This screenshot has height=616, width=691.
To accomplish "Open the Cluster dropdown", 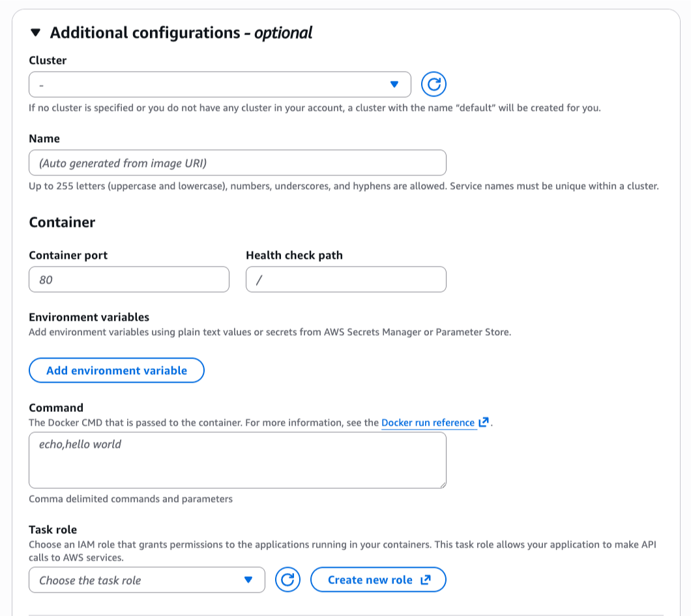I will pyautogui.click(x=209, y=85).
